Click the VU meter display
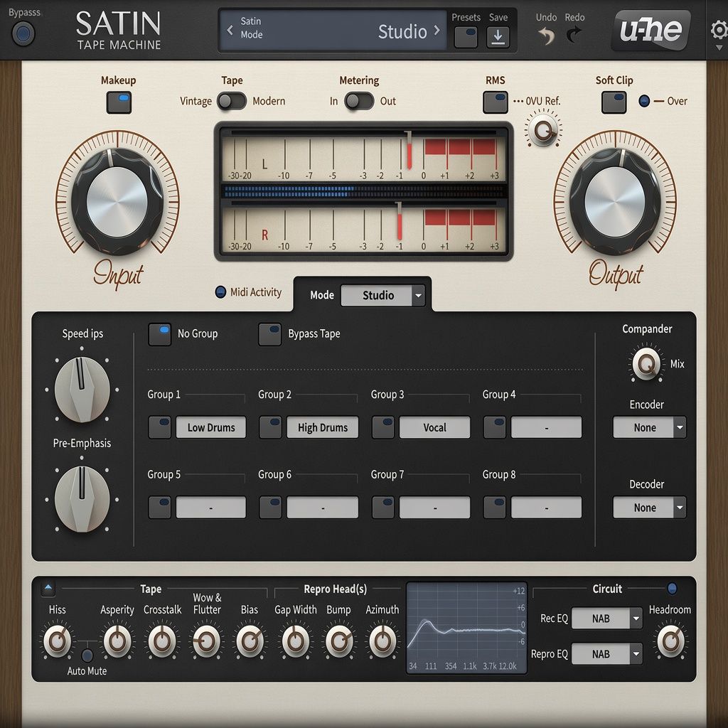 point(363,191)
